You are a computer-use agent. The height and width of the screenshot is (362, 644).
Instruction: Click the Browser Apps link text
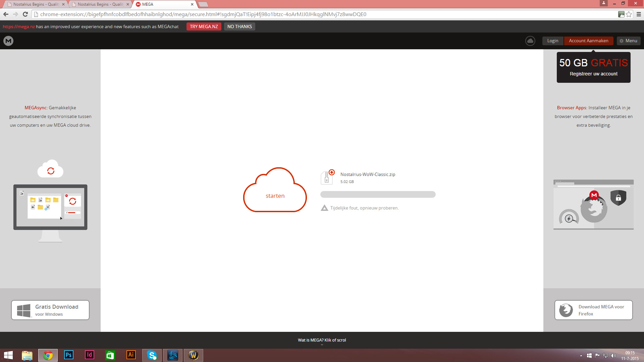click(x=572, y=108)
